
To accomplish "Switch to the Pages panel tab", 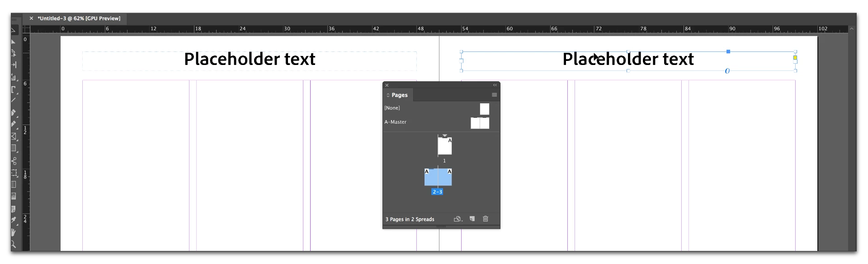I will click(399, 95).
